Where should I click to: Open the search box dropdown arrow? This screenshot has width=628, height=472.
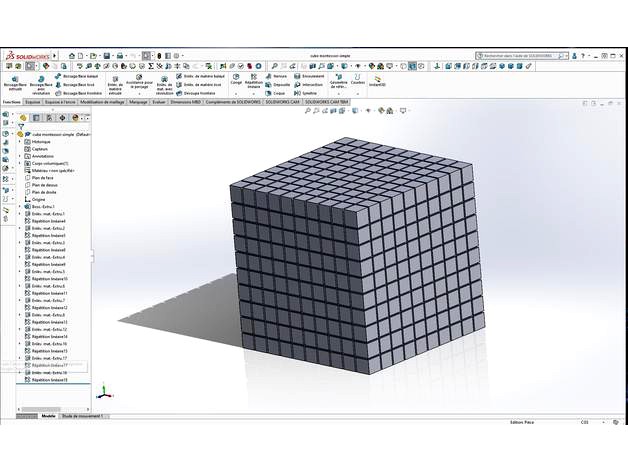tap(567, 56)
